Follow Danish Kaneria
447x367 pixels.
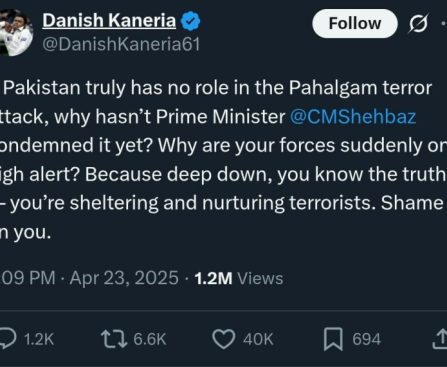pos(355,23)
